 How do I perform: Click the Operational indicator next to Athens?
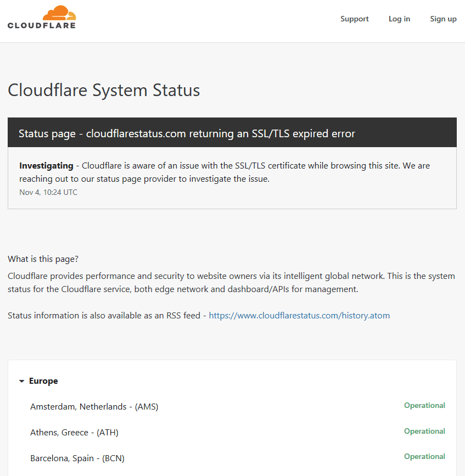(x=424, y=431)
